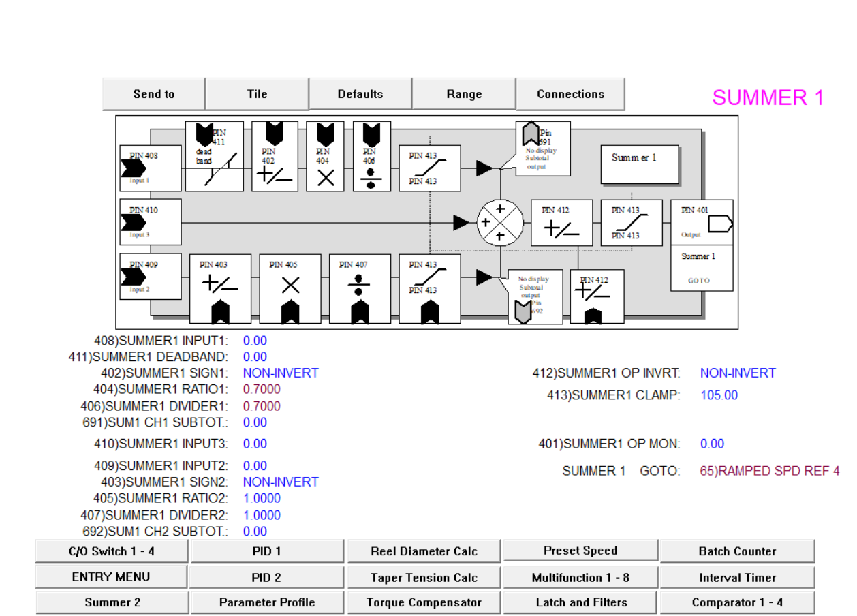The width and height of the screenshot is (857, 616).
Task: Select the PIN 411 dead band block
Action: pos(214,156)
